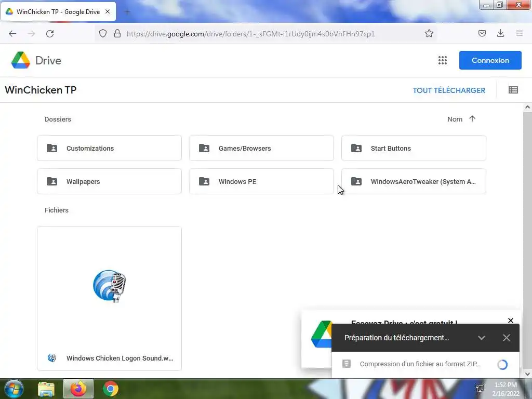The height and width of the screenshot is (399, 532).
Task: Close the WinChicken TP browser tab
Action: pyautogui.click(x=108, y=11)
